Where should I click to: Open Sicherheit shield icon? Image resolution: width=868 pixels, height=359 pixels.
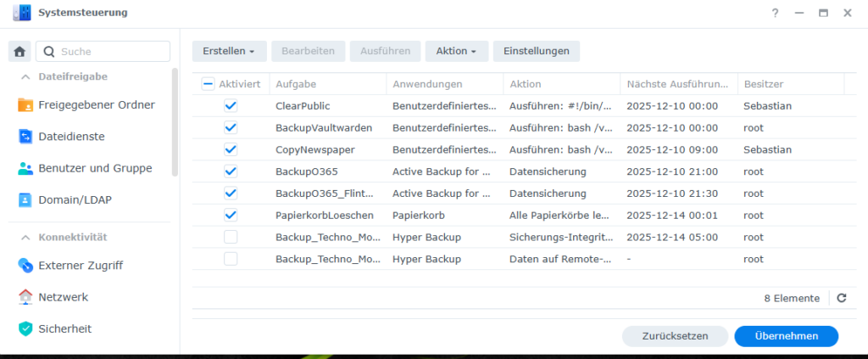(x=25, y=328)
